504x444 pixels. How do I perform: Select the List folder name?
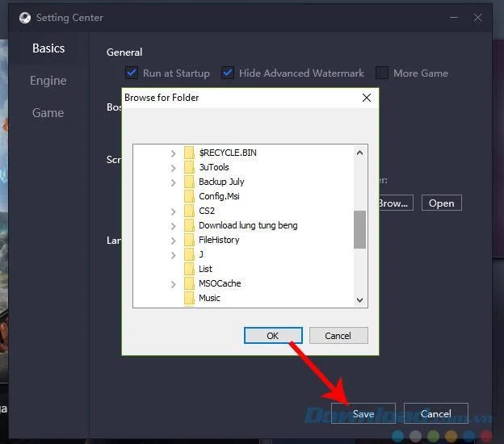(205, 269)
